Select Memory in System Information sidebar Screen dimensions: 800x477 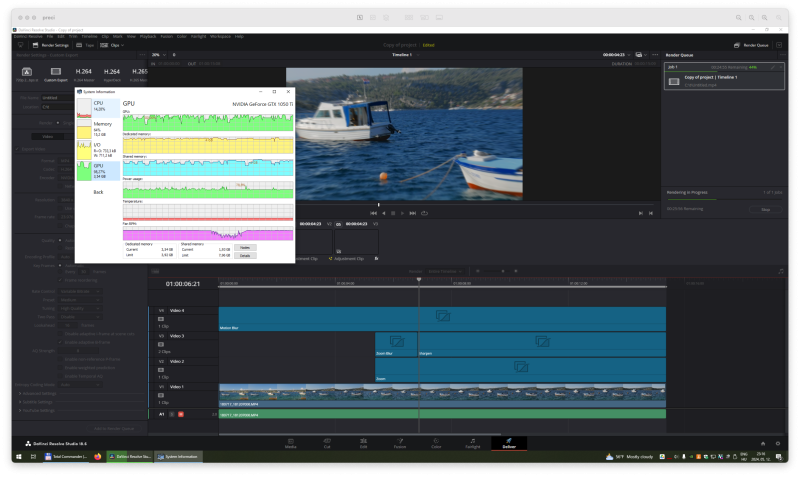tap(99, 129)
